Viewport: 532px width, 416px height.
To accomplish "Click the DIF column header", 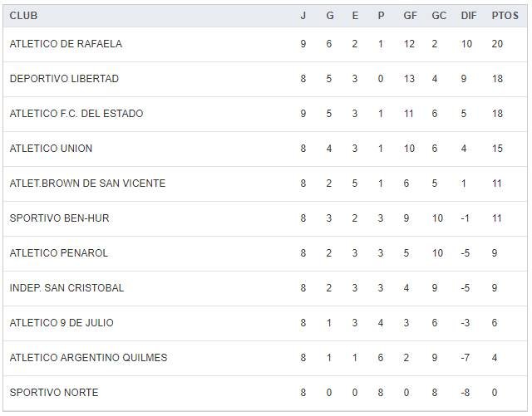I will [468, 16].
